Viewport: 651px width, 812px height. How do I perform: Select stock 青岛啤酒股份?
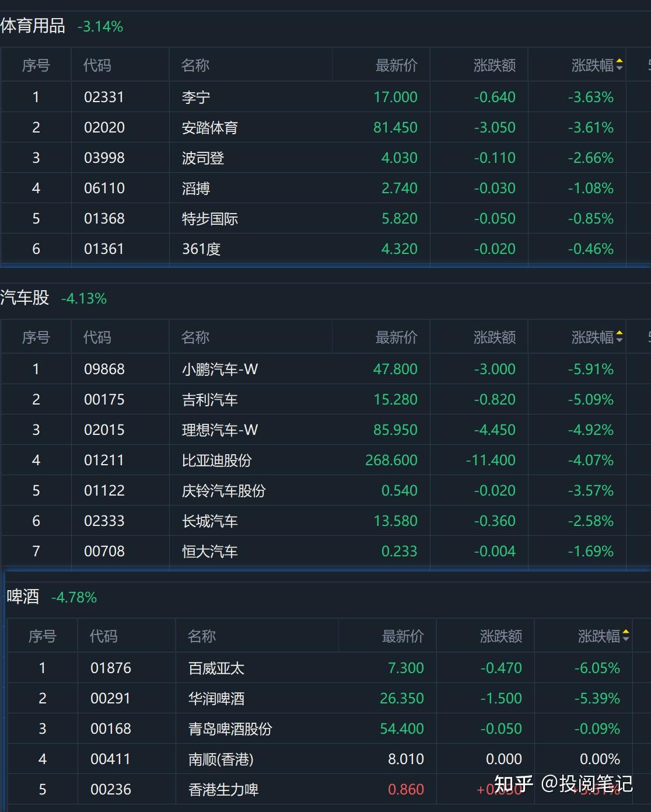(x=230, y=729)
